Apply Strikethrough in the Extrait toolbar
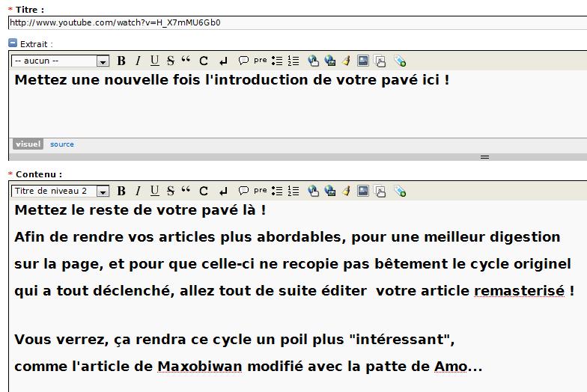Viewport: 587px width, 392px height. 171,61
